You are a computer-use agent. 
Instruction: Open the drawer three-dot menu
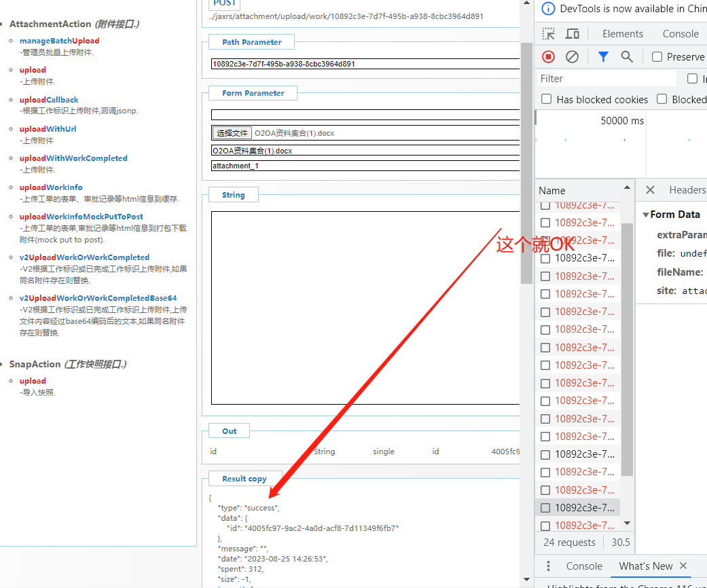pyautogui.click(x=548, y=566)
